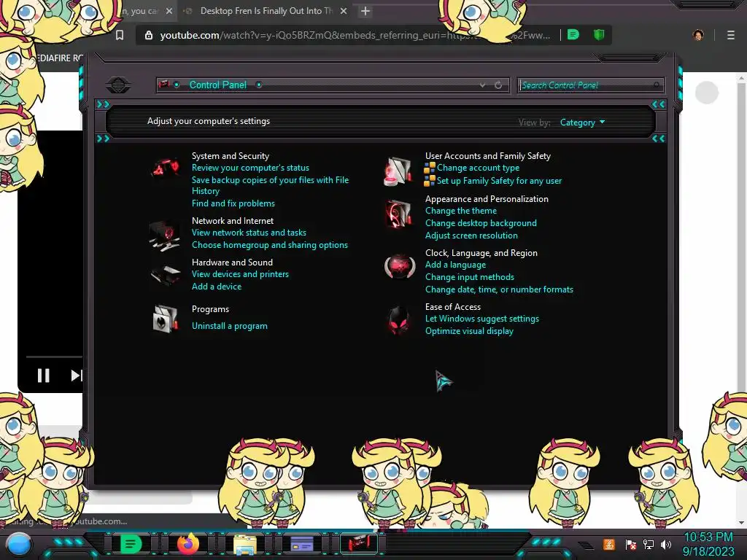Click Change the theme
Viewport: 747px width, 560px height.
(x=461, y=211)
